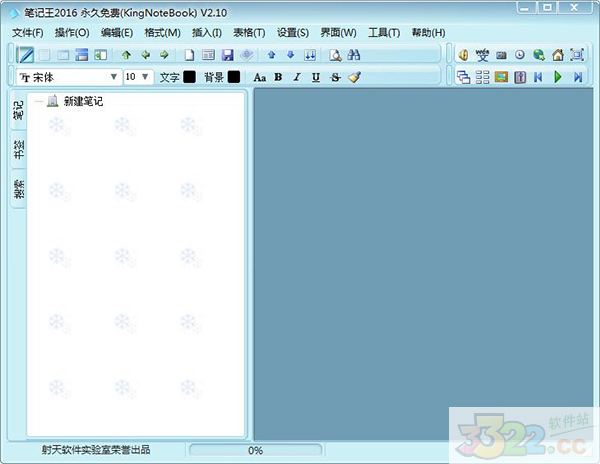Pick the 背景 background color swatch

click(x=234, y=77)
